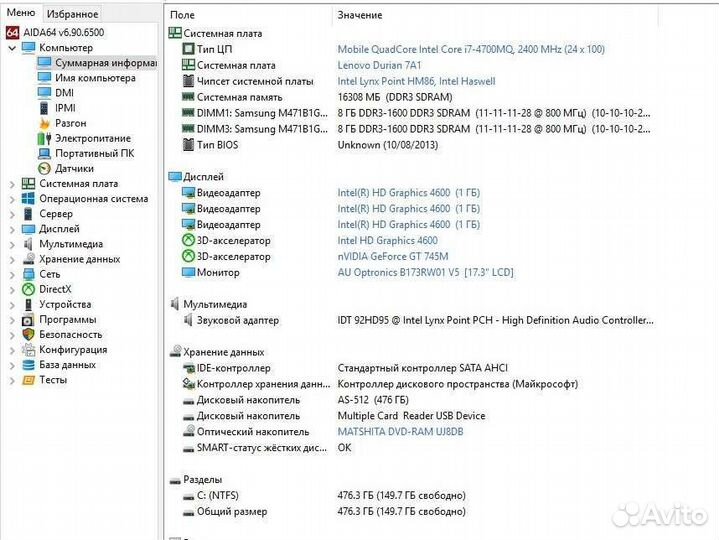
Task: Switch to the Меню tab
Action: (21, 13)
